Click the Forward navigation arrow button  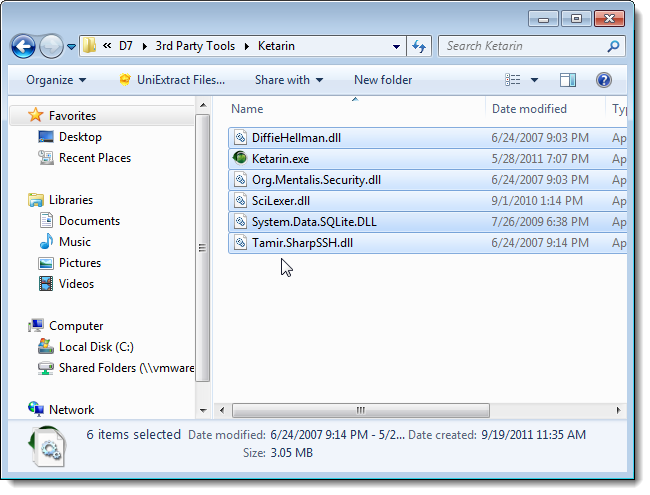pos(51,46)
